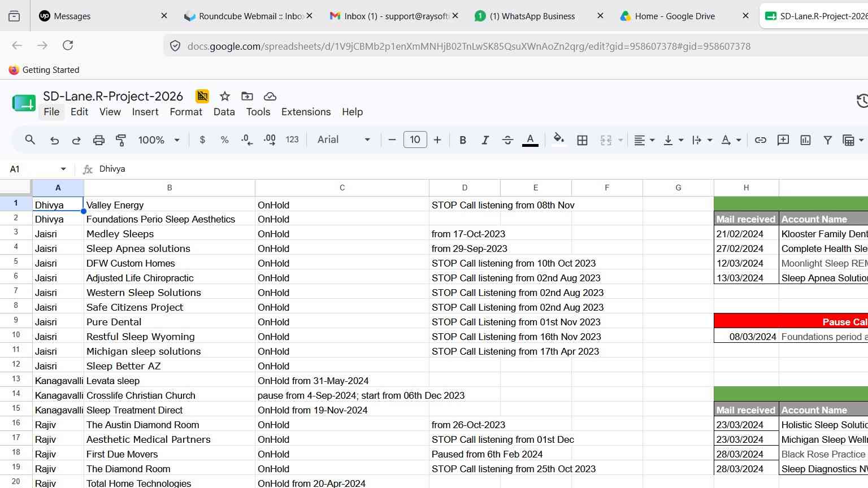
Task: Open the fill color picker
Action: click(x=558, y=140)
